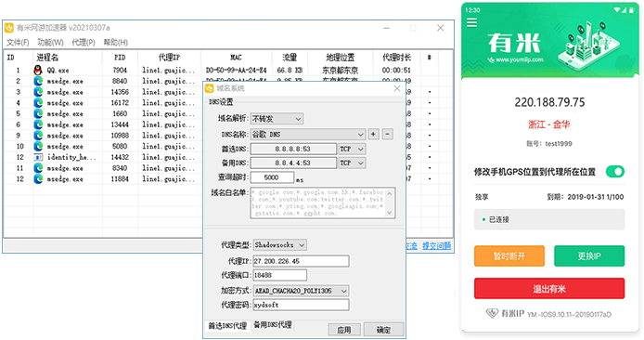Open the 代理类型 Shadowsocks dropdown
Screen dimensions: 644x340
279,245
